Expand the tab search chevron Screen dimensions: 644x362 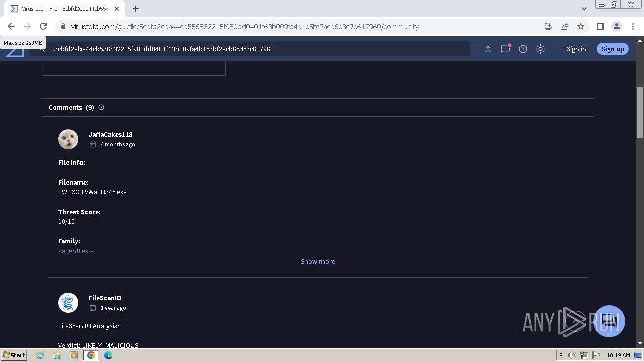pyautogui.click(x=584, y=9)
